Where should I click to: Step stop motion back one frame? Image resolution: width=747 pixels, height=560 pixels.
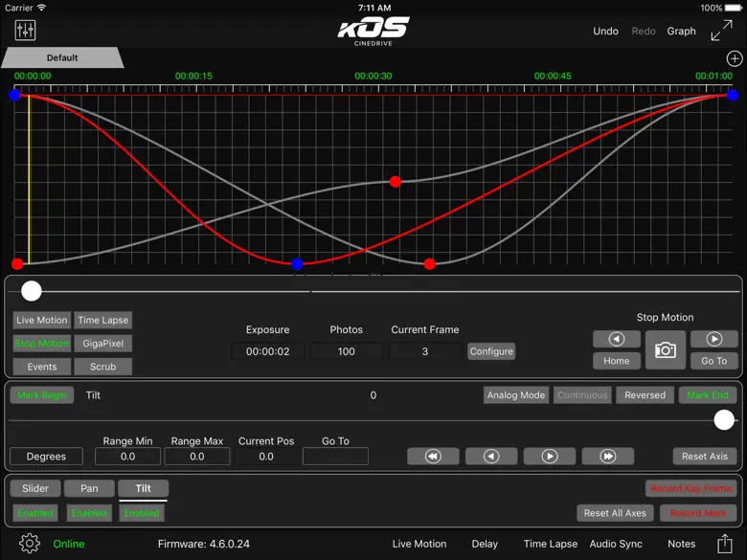point(616,339)
